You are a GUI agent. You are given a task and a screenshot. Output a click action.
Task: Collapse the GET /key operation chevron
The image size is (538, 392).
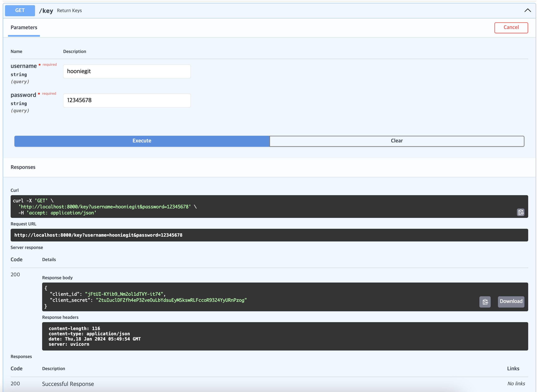pos(527,10)
